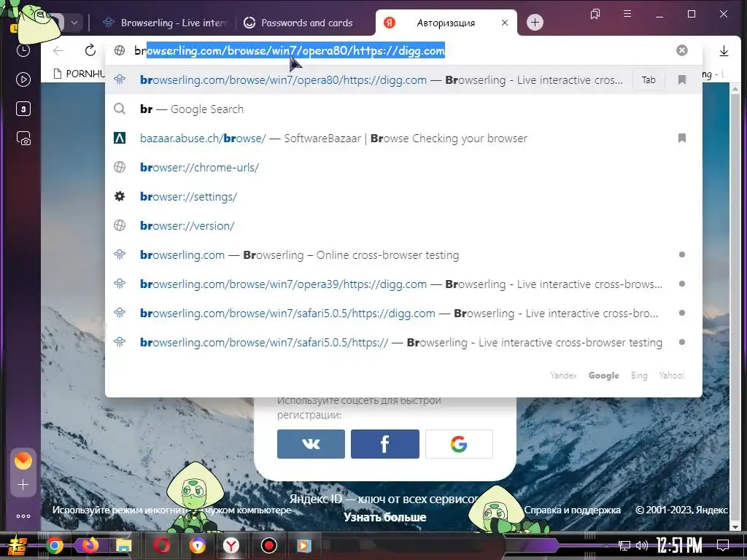Open File Explorer from the taskbar
The image size is (747, 560).
click(x=123, y=545)
